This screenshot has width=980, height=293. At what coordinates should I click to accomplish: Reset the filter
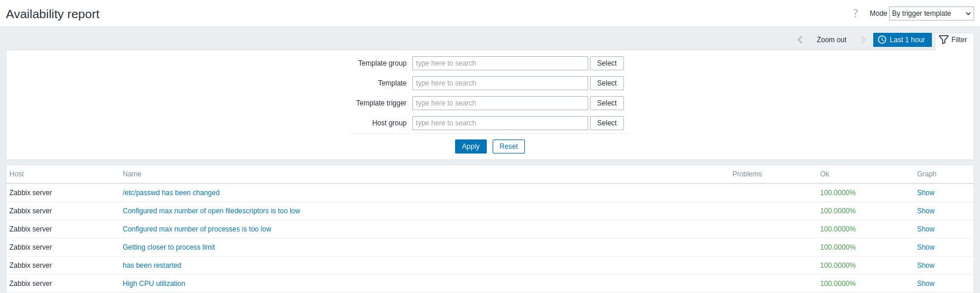coord(508,146)
